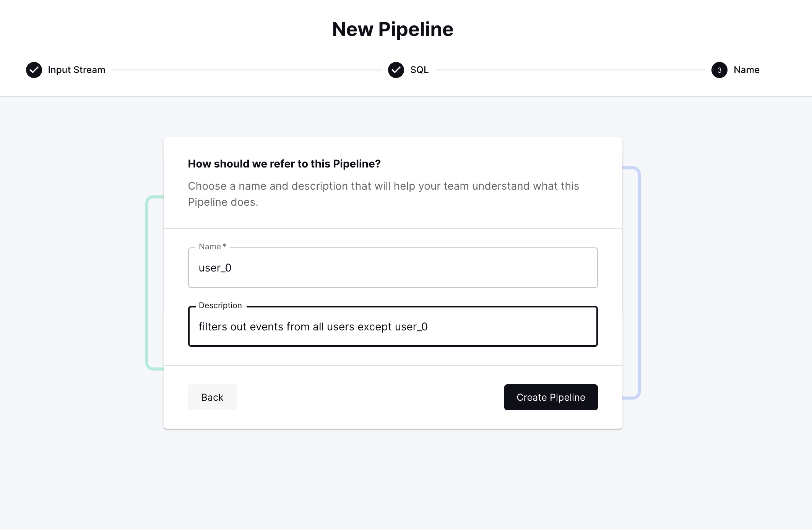Click the New Pipeline page title

pyautogui.click(x=393, y=29)
